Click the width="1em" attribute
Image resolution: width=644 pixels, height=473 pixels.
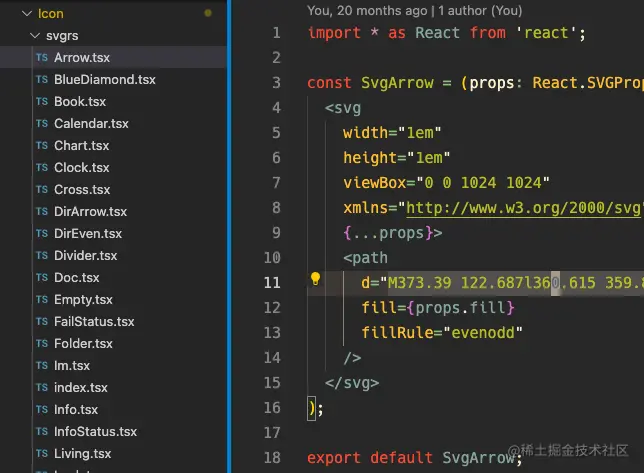(392, 133)
